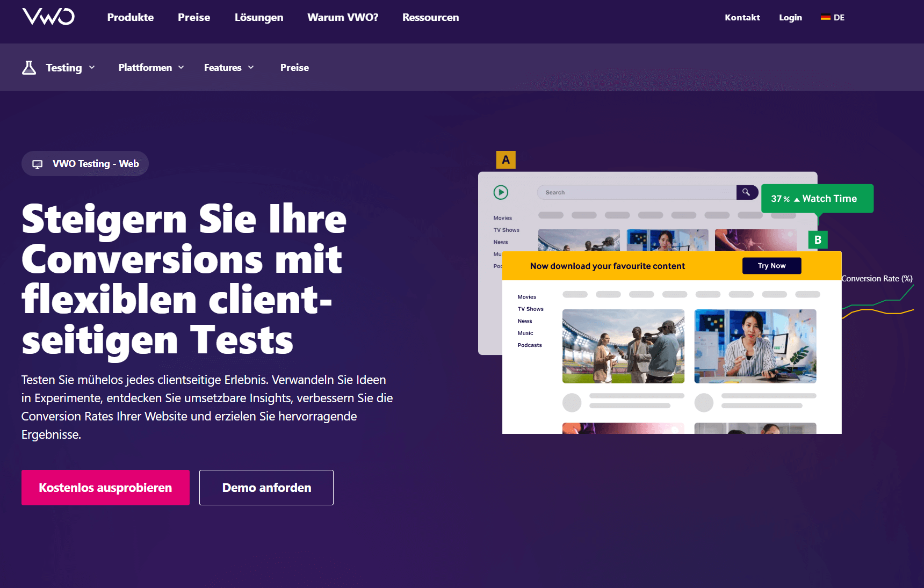Viewport: 924px width, 588px height.
Task: Select TV Shows in variant B sidebar
Action: tap(531, 309)
